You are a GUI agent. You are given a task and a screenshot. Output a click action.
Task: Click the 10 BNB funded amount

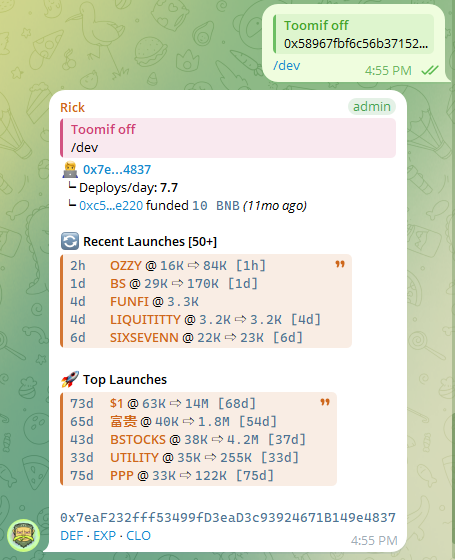tap(216, 206)
